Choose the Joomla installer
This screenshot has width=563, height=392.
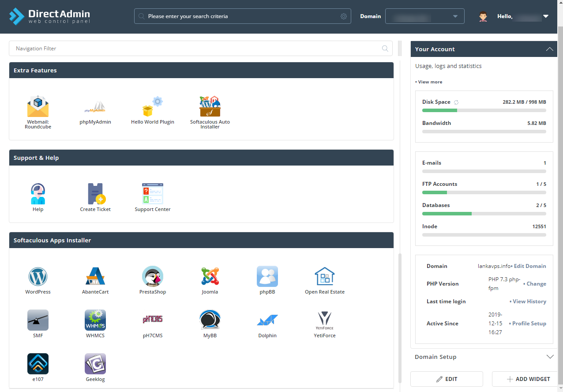[x=210, y=280]
